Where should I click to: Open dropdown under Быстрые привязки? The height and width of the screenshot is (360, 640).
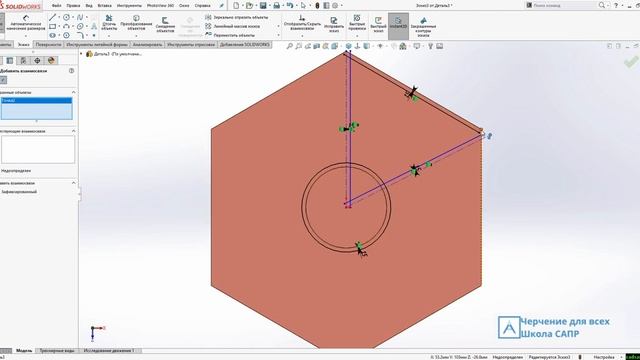click(357, 36)
